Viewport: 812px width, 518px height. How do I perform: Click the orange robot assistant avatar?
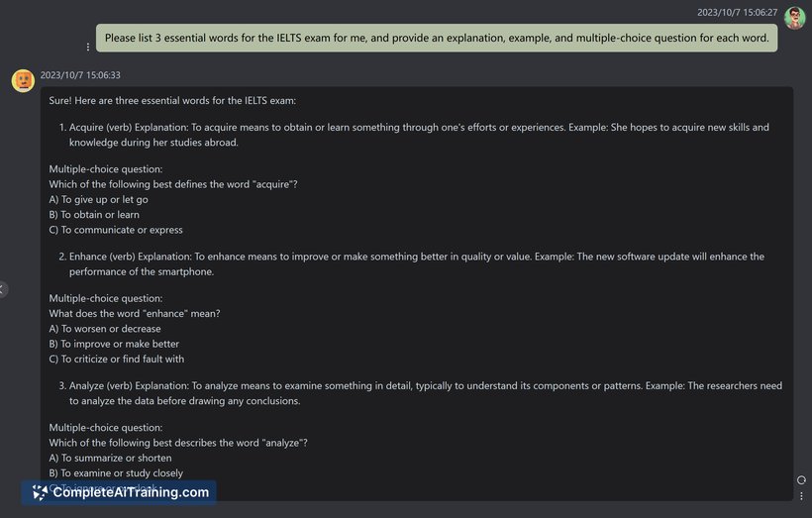click(24, 81)
